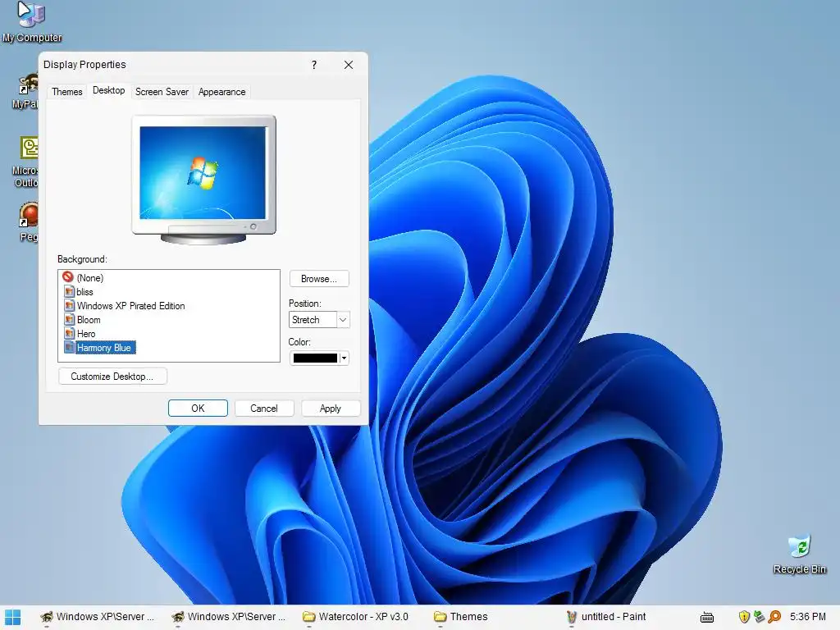Viewport: 840px width, 630px height.
Task: Click the Cancel button
Action: coord(264,409)
